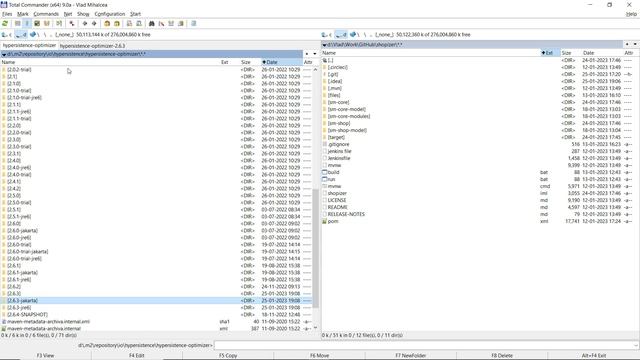Open left panel directory history arrow

[315, 54]
